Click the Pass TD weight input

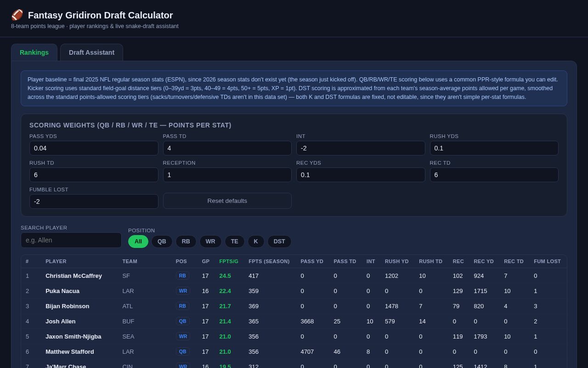point(227,148)
